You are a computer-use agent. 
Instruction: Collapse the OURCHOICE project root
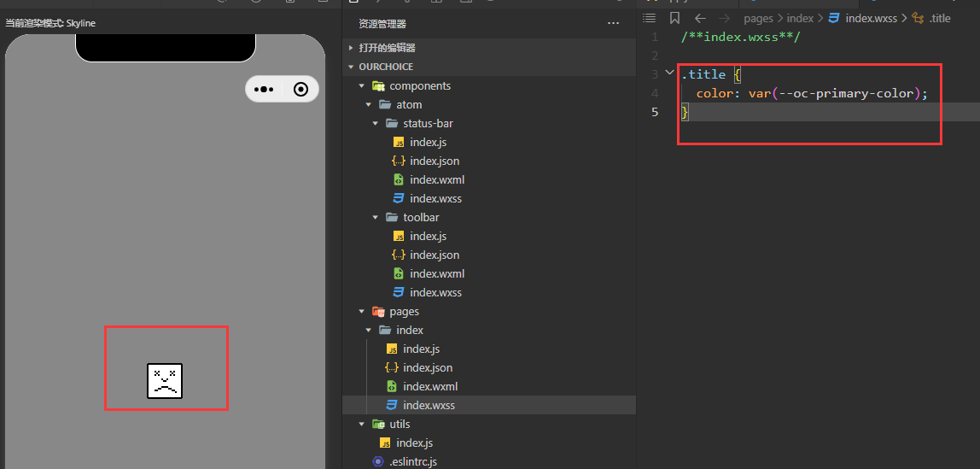[350, 67]
